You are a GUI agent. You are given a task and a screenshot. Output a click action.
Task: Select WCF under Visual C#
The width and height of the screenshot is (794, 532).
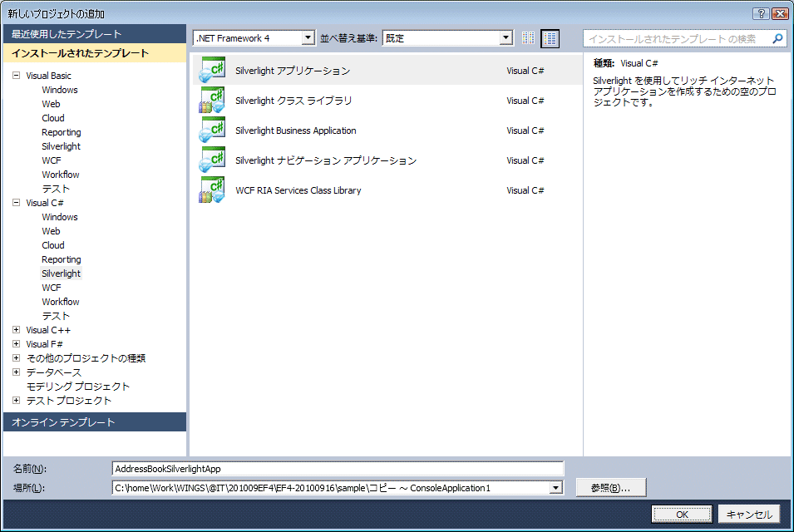(52, 288)
